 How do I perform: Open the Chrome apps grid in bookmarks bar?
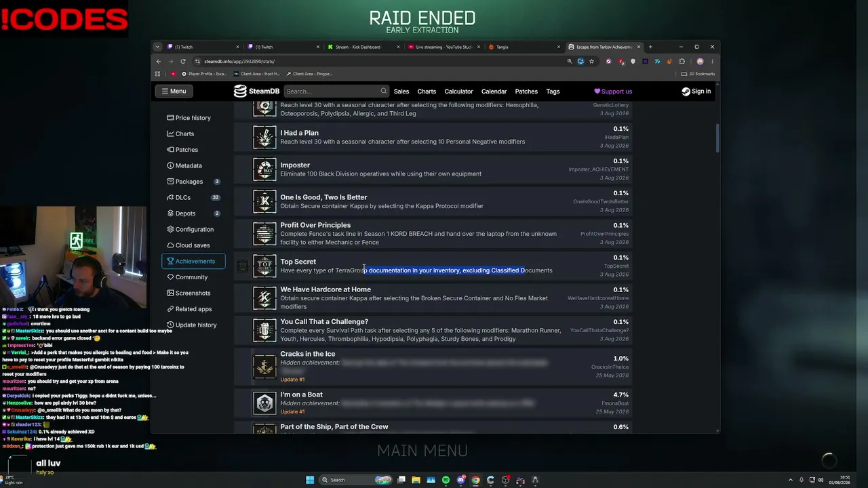tap(158, 74)
